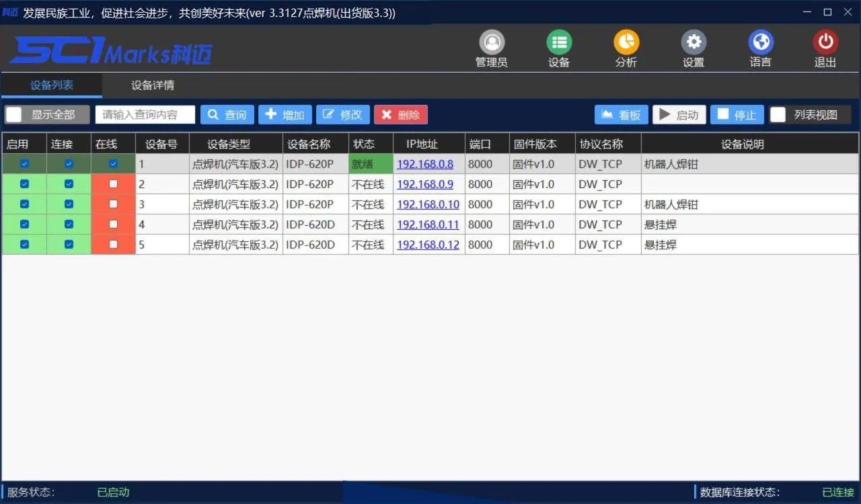Click the 语言 language globe icon

pyautogui.click(x=761, y=44)
